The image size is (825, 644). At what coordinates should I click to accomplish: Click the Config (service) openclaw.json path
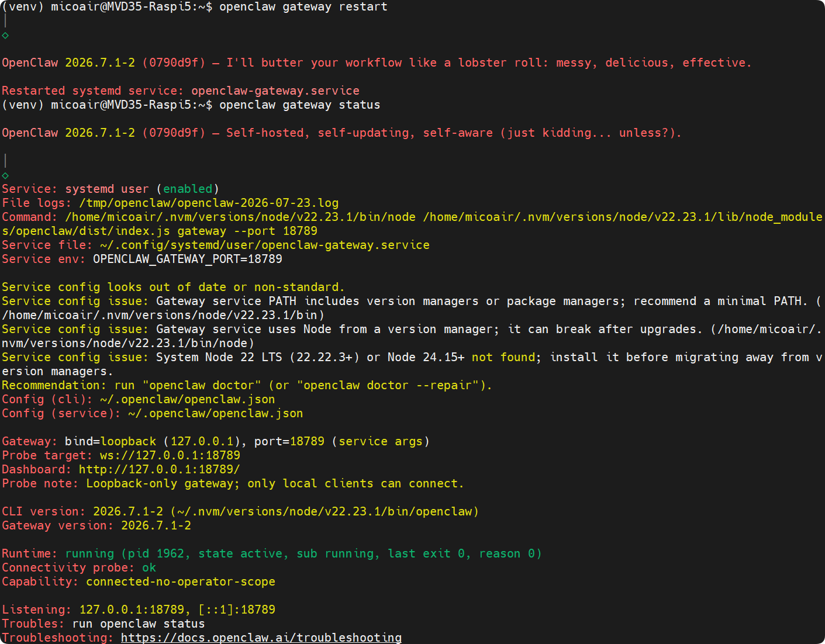coord(216,413)
